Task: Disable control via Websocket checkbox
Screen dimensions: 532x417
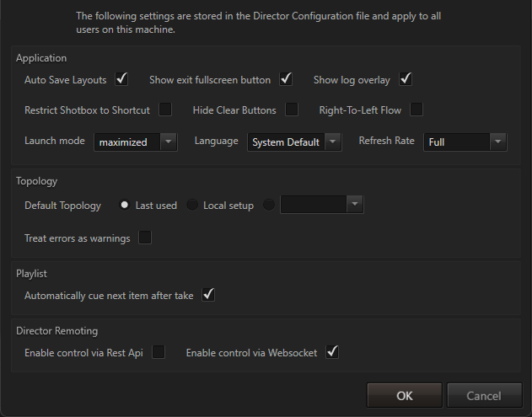Action: tap(332, 352)
